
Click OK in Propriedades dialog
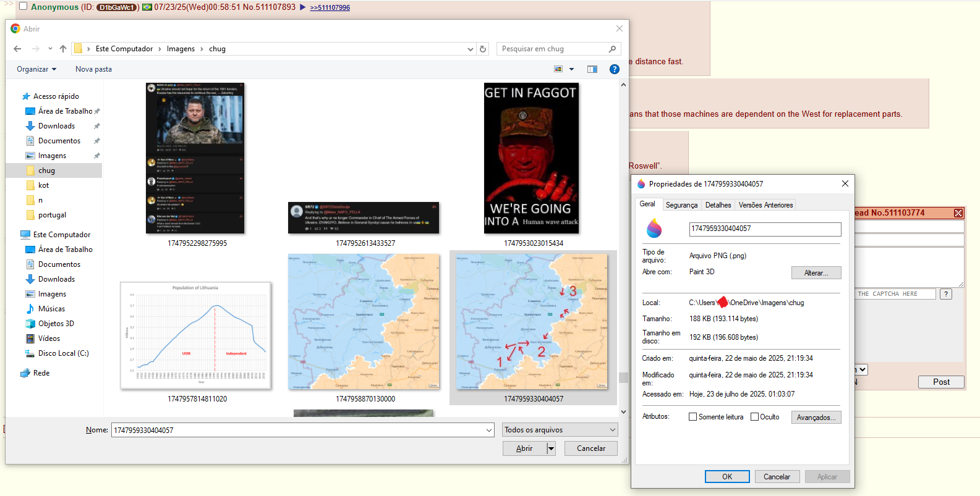click(727, 477)
